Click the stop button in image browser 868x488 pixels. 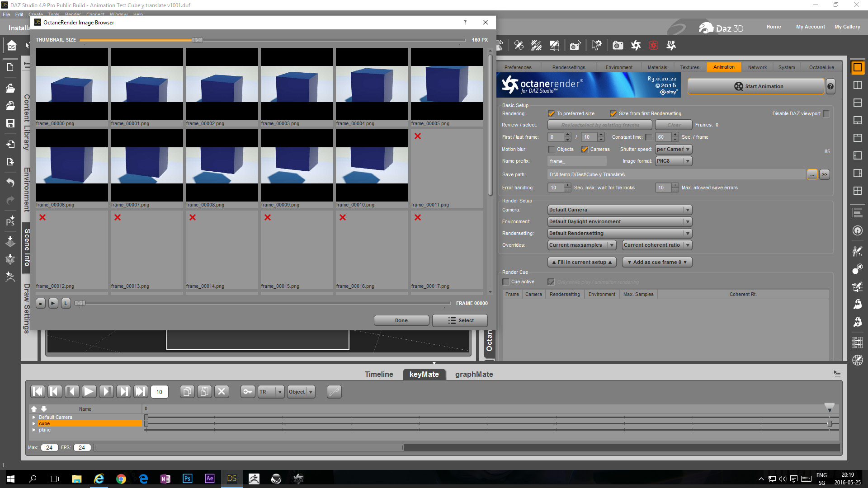(x=40, y=303)
